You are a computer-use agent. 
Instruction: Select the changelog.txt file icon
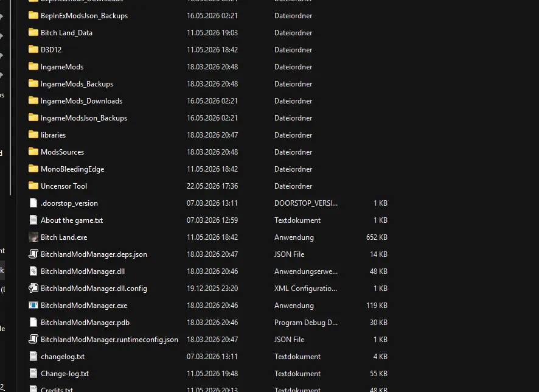[33, 357]
